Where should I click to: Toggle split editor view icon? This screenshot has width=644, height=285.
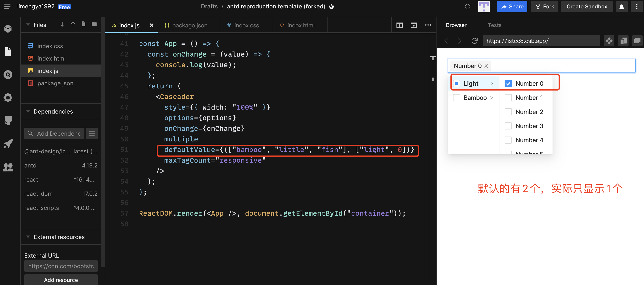coord(399,25)
